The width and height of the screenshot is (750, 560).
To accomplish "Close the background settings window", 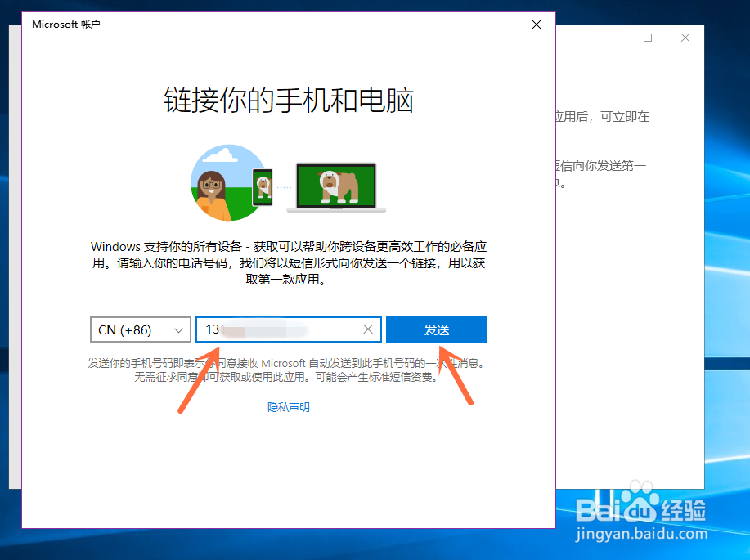I will click(x=685, y=38).
